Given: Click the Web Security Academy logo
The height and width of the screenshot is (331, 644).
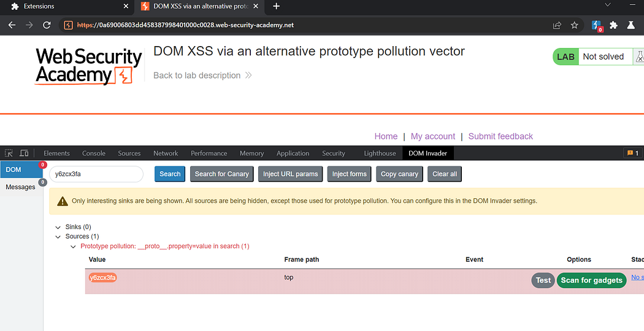Looking at the screenshot, I should pyautogui.click(x=89, y=66).
